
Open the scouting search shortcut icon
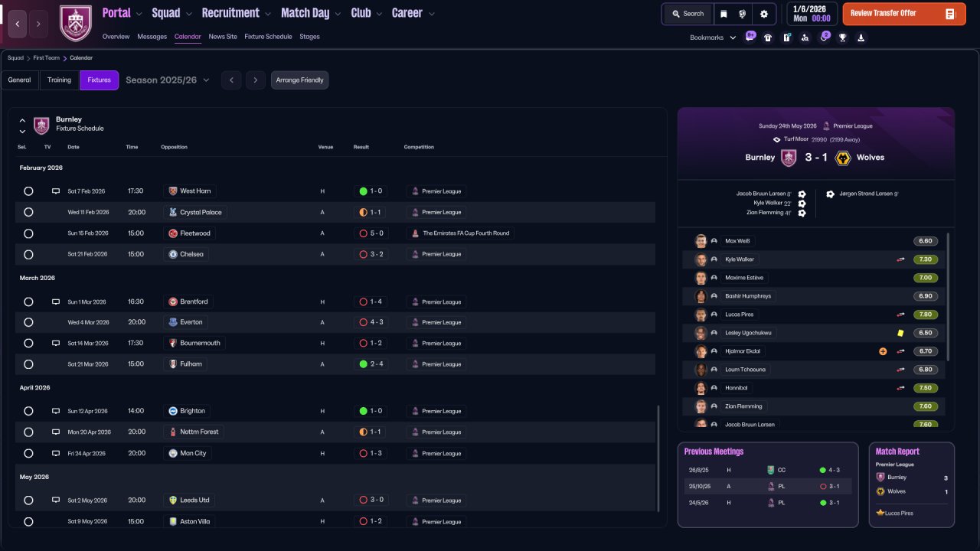tap(805, 37)
